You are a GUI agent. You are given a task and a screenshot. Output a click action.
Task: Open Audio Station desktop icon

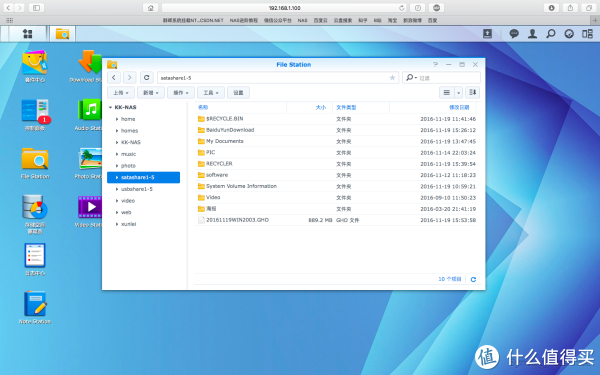pyautogui.click(x=90, y=115)
